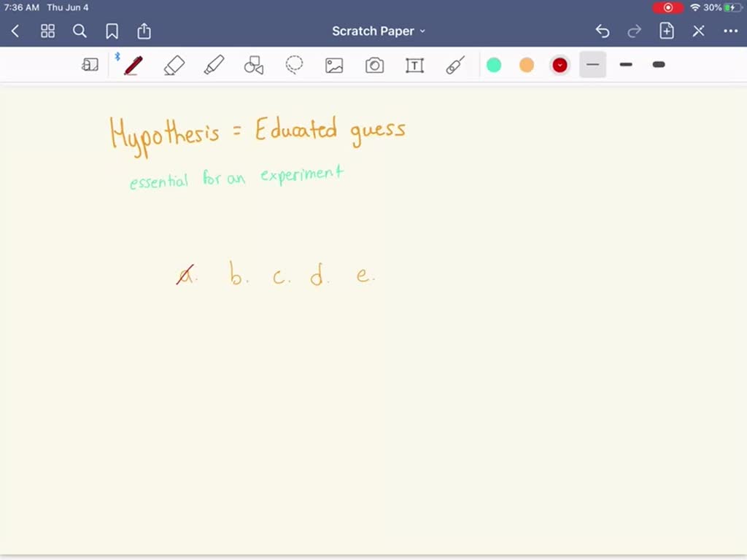This screenshot has width=747, height=560.
Task: Go back using the back arrow
Action: point(15,31)
